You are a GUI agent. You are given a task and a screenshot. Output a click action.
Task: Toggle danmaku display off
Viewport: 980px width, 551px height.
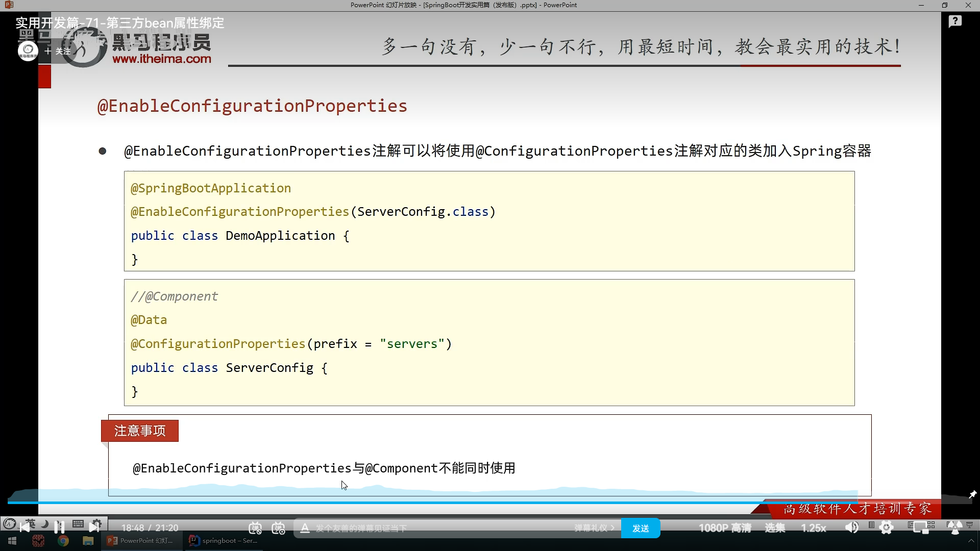coord(255,528)
